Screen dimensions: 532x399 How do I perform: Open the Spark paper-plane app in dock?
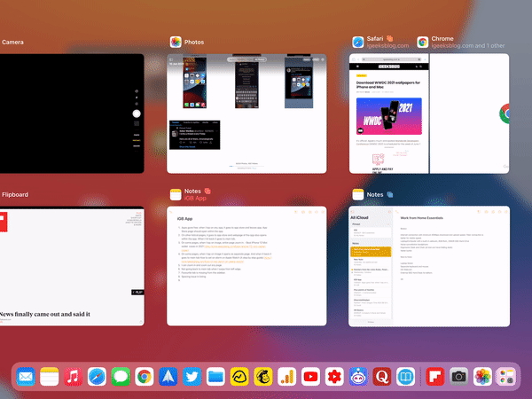point(168,377)
